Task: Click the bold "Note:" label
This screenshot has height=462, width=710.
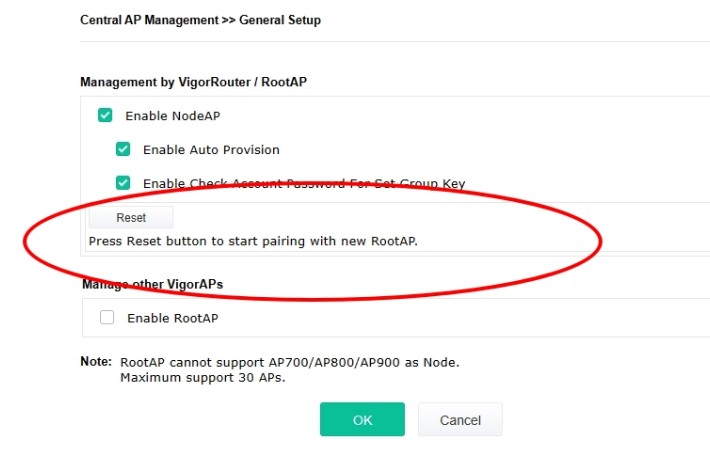Action: [96, 362]
